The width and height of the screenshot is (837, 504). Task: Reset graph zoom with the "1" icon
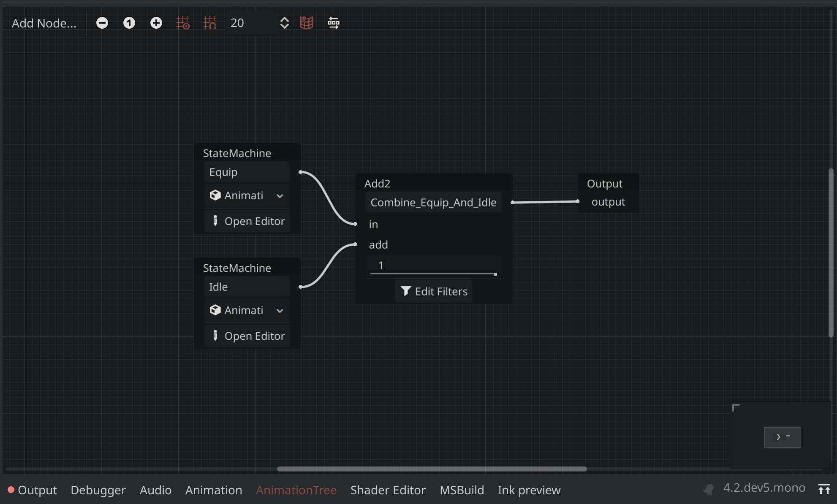(129, 23)
